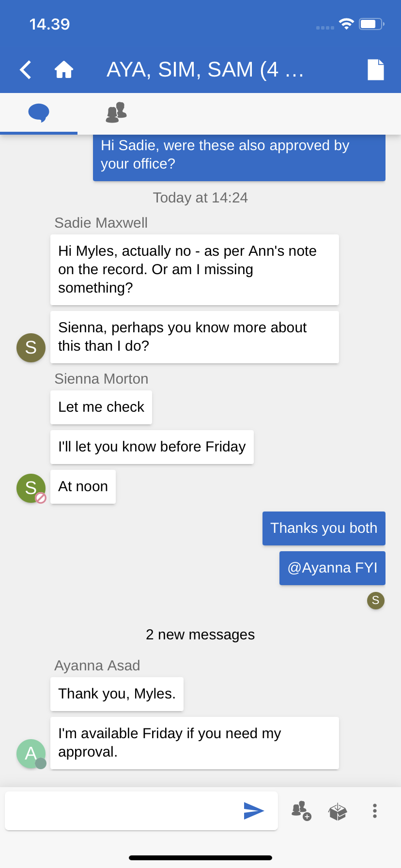
Task: Tap the '@Ayanna FYI' message bubble
Action: point(332,568)
